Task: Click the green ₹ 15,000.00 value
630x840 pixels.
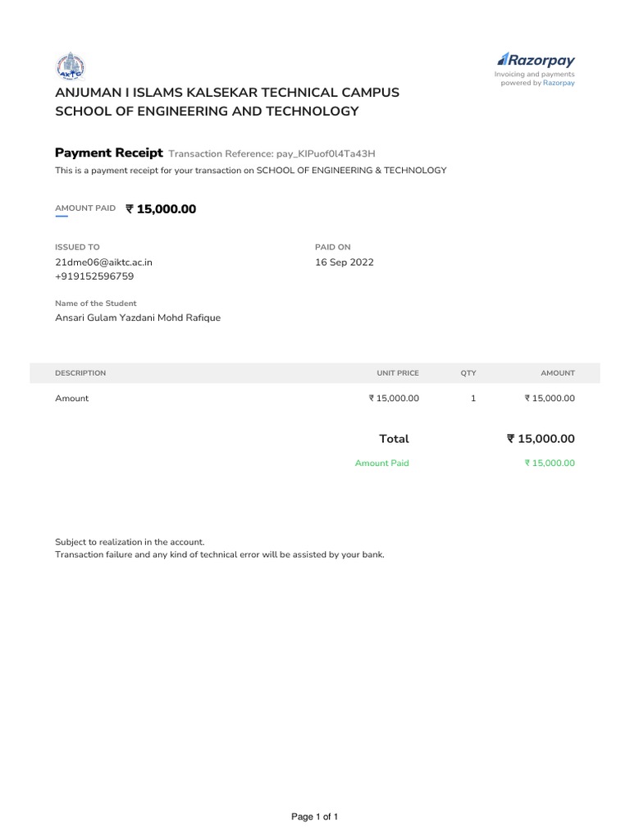Action: pos(550,463)
